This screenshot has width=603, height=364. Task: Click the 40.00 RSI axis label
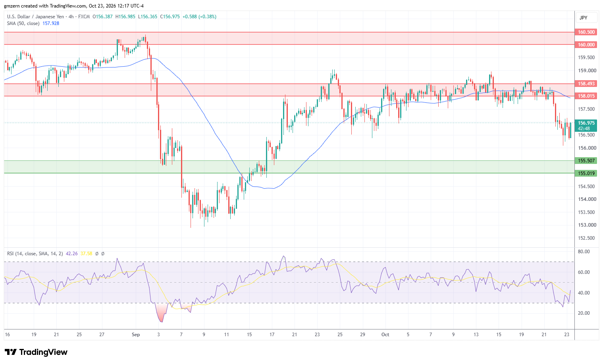(584, 293)
